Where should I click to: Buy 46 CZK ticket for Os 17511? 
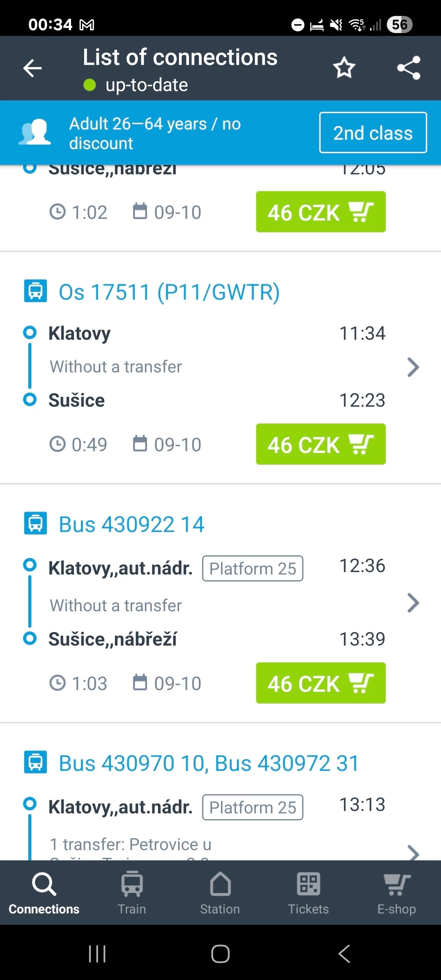[x=321, y=444]
